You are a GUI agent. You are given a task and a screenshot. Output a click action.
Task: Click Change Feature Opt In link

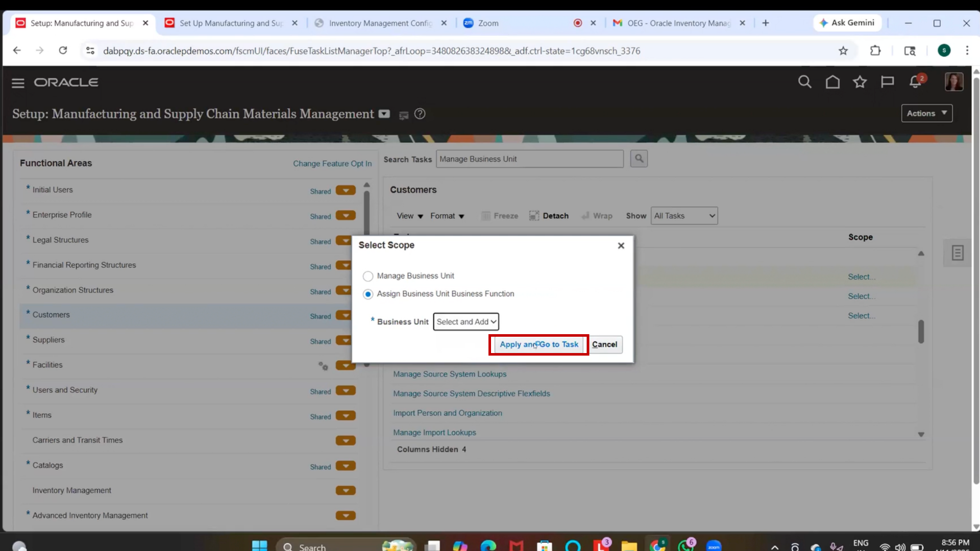coord(332,163)
